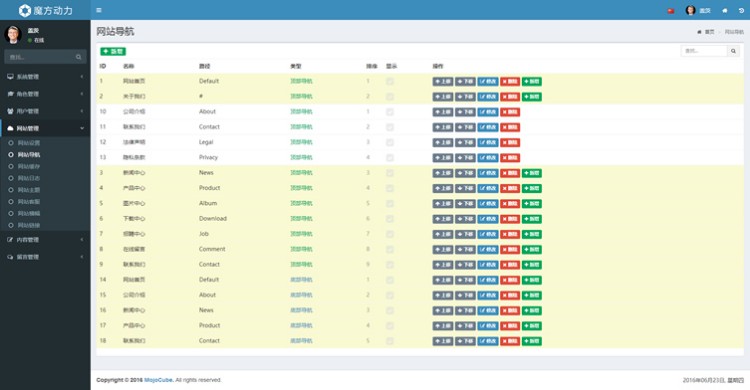Move down the row with ID 14
750x390 pixels.
tap(465, 280)
